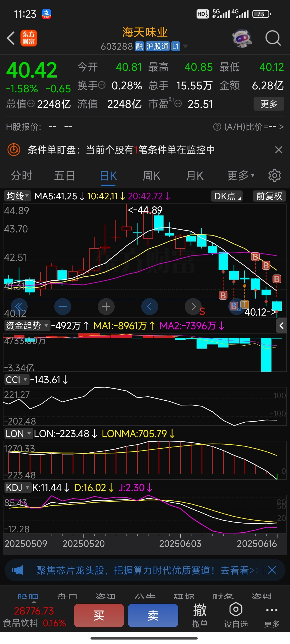Tap the red 买 buy button
This screenshot has width=290, height=644.
99,616
